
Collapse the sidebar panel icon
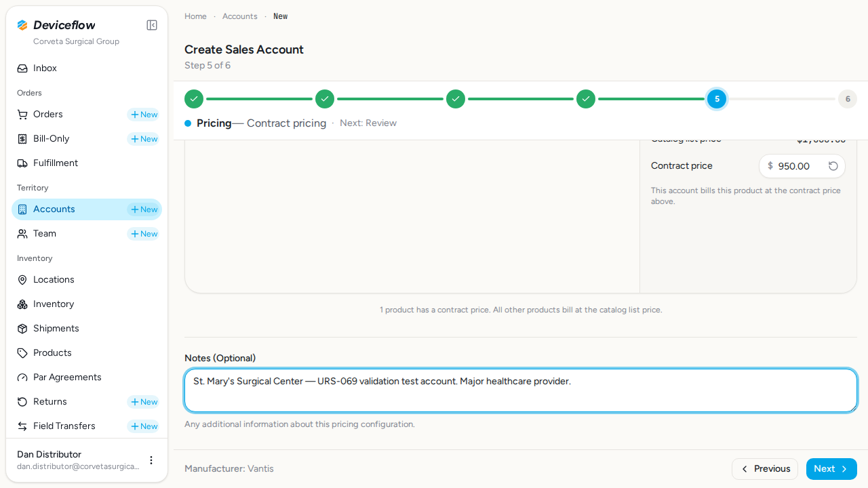tap(152, 25)
